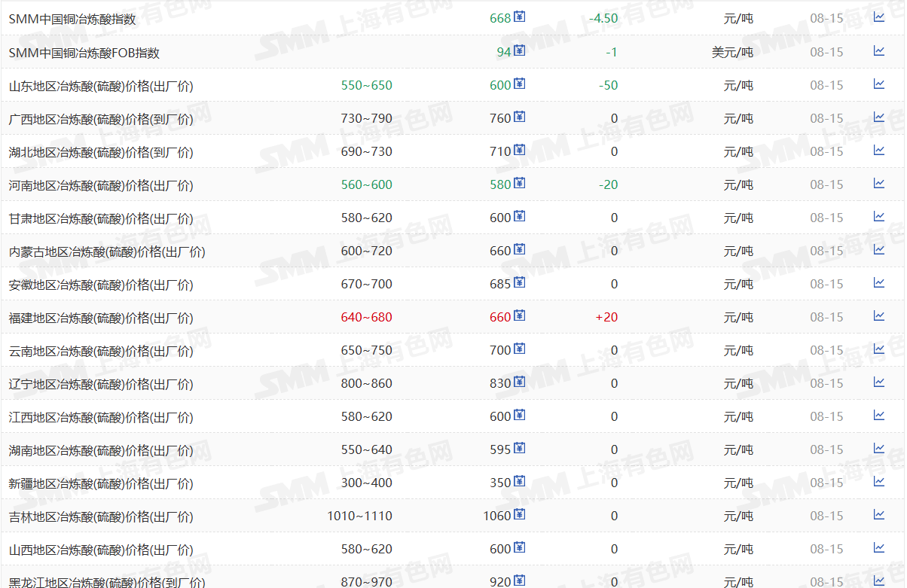The width and height of the screenshot is (907, 588).
Task: Open chart icon in 江西地区冶炼酸 row
Action: click(x=878, y=415)
